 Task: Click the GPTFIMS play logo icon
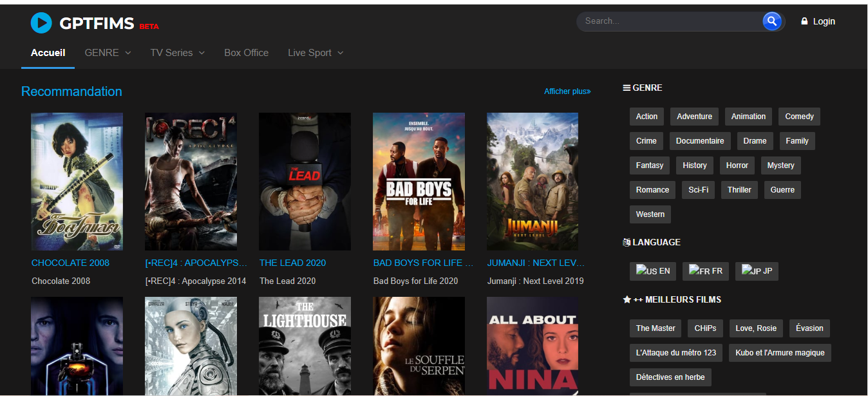coord(41,23)
